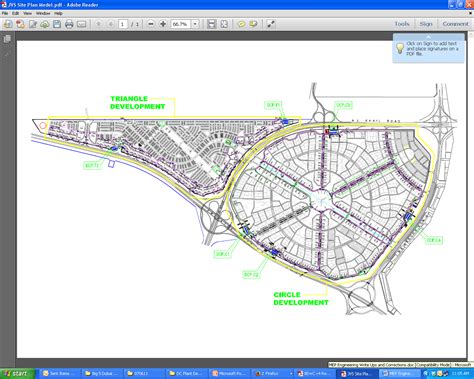Click the page number input field
Screen dimensions: 474x379
click(x=123, y=24)
